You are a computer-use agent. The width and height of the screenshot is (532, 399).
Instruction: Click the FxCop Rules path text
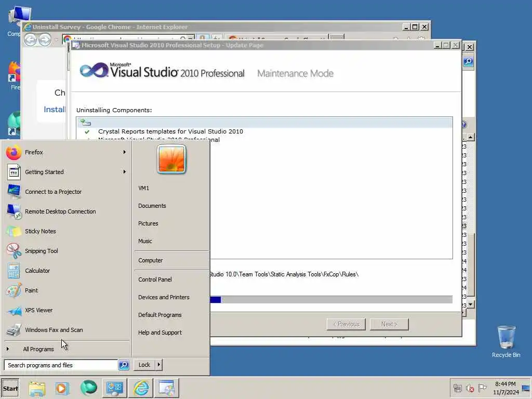tap(284, 274)
